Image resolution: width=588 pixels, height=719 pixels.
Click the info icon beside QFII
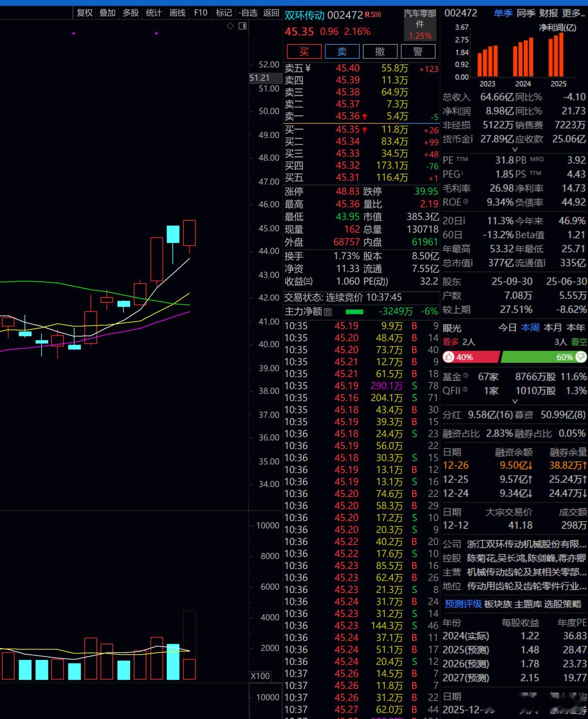click(x=465, y=390)
